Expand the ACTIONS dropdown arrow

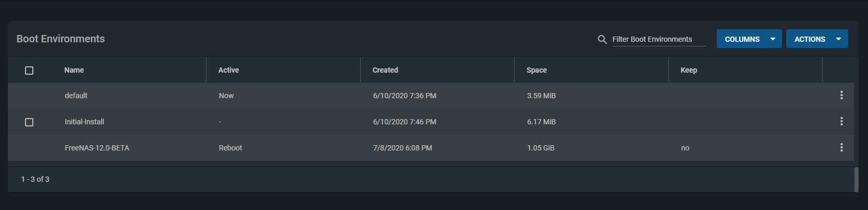[838, 39]
